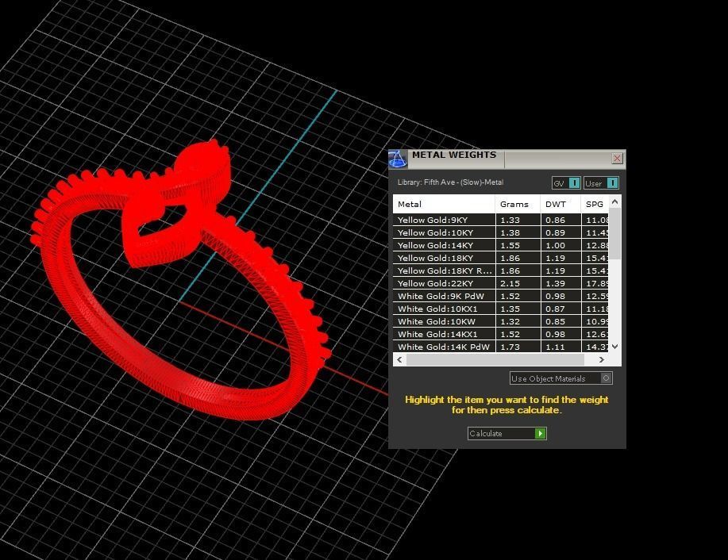Click grams value 1.73
Screen dimensions: 728x560
coord(510,347)
